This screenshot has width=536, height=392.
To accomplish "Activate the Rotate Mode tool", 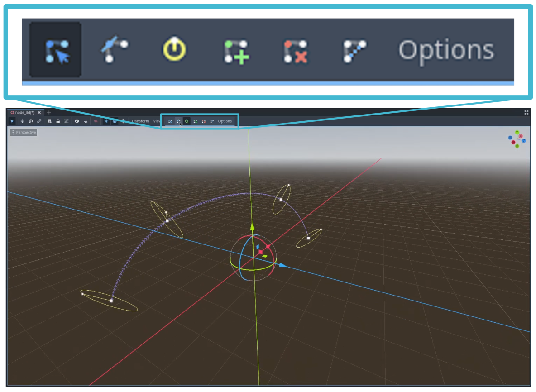I will 31,121.
